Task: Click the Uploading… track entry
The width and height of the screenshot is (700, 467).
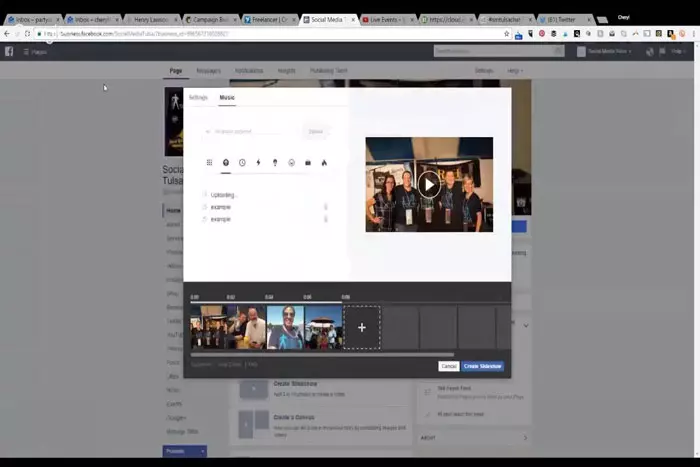Action: coord(224,195)
